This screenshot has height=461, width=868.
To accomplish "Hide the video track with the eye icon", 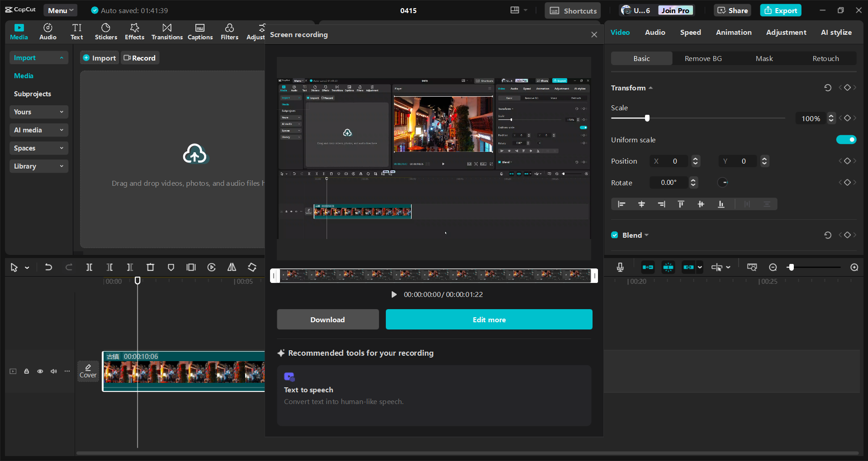I will [x=40, y=371].
